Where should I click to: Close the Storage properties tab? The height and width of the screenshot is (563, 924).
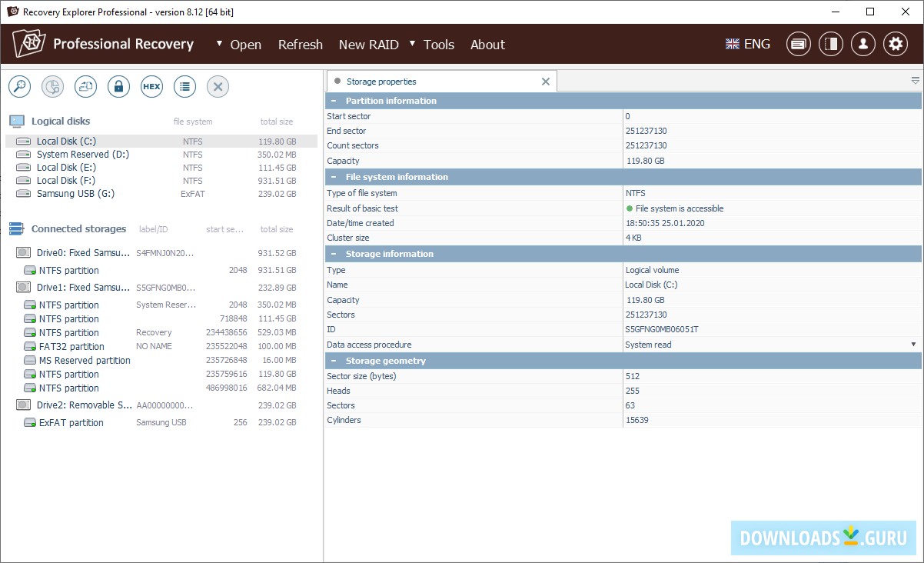(x=546, y=82)
